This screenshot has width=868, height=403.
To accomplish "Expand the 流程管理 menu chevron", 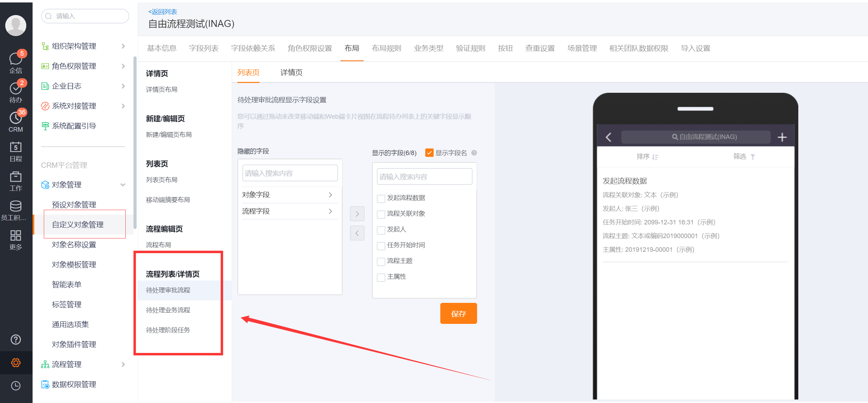I will [x=123, y=364].
